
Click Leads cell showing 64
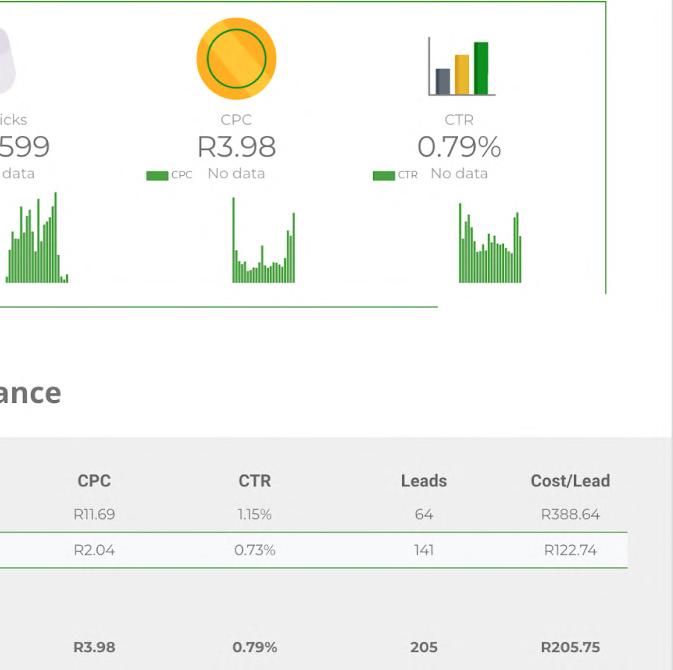point(424,514)
